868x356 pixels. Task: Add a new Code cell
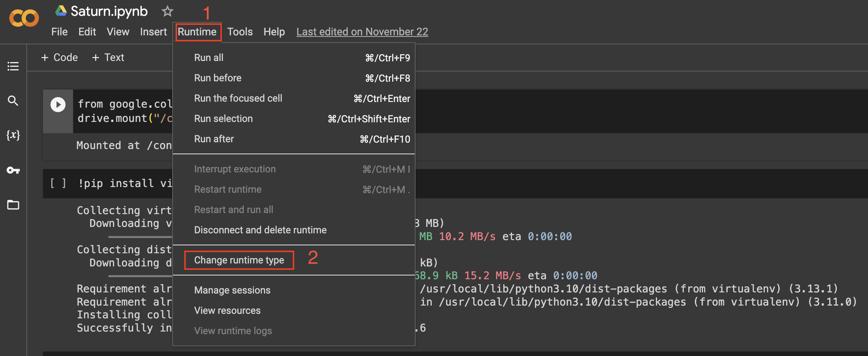[60, 57]
